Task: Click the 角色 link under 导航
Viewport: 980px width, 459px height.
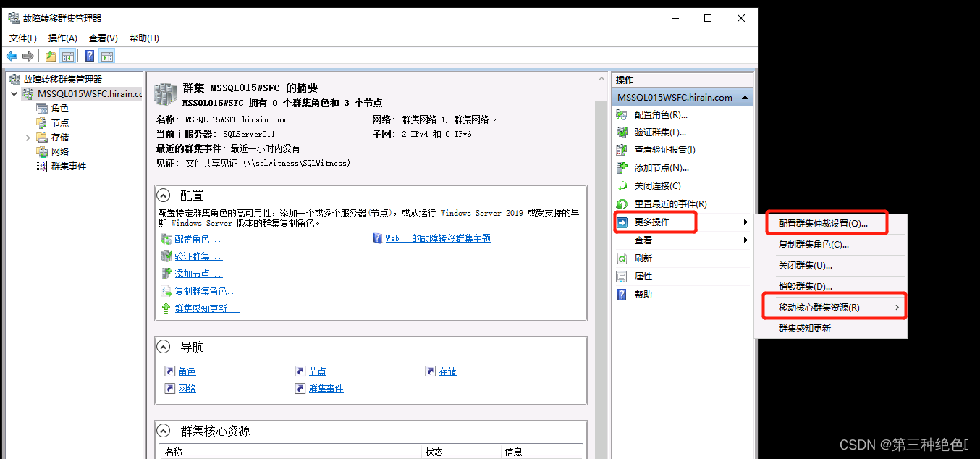Action: click(x=187, y=371)
